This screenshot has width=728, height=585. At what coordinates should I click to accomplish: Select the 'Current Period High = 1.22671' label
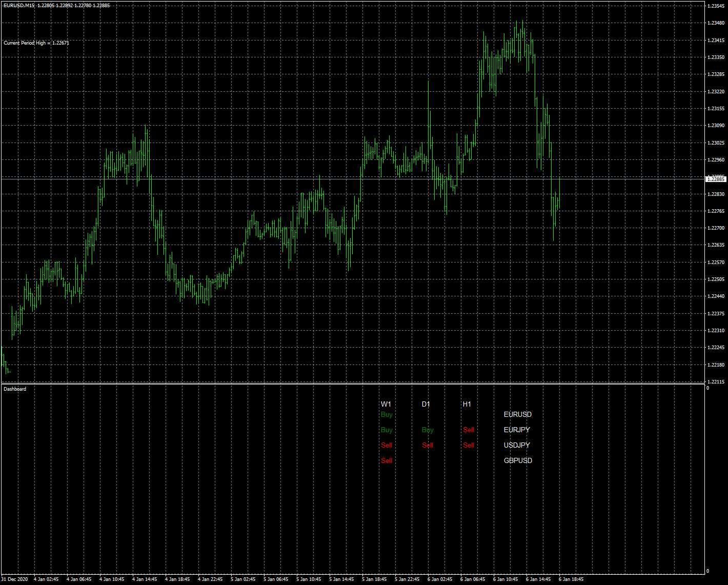click(36, 43)
